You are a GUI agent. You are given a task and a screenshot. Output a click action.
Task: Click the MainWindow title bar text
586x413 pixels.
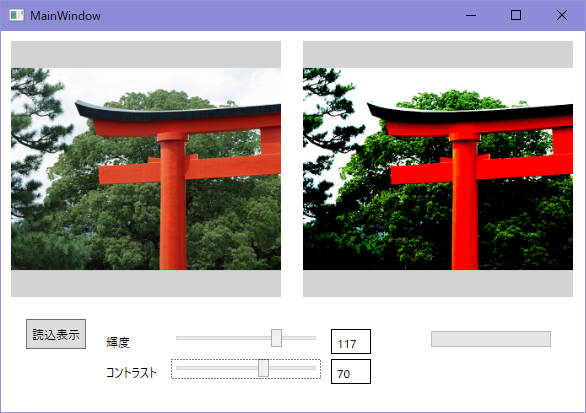(65, 16)
